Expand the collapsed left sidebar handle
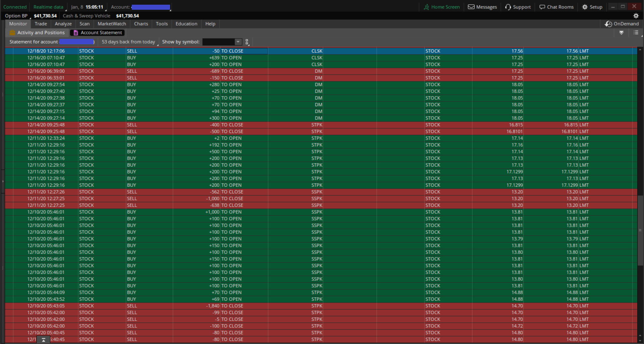 point(3,181)
